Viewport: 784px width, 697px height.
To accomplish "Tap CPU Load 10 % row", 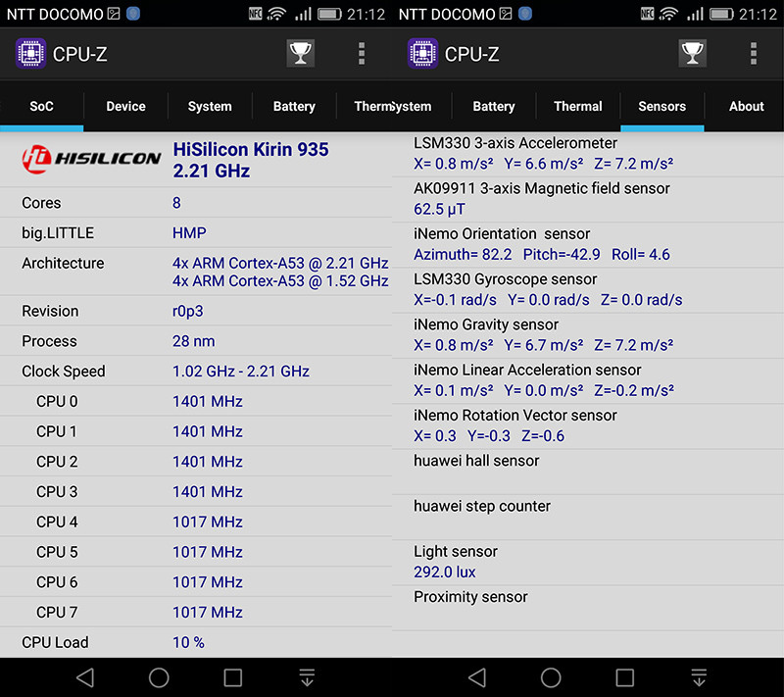I will [196, 642].
